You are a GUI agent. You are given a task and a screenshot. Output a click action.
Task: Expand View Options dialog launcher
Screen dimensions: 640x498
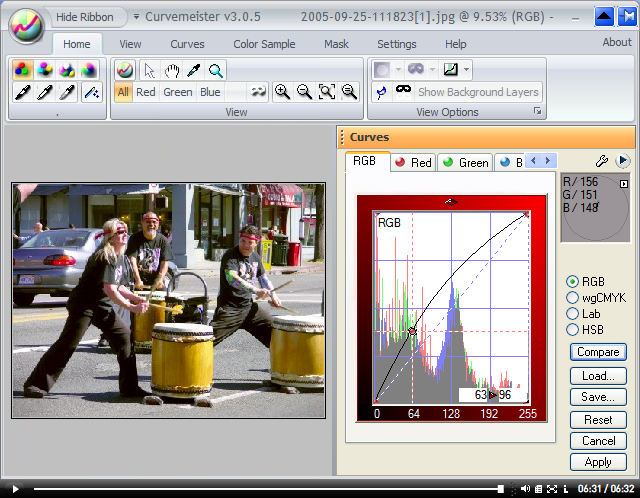(538, 111)
